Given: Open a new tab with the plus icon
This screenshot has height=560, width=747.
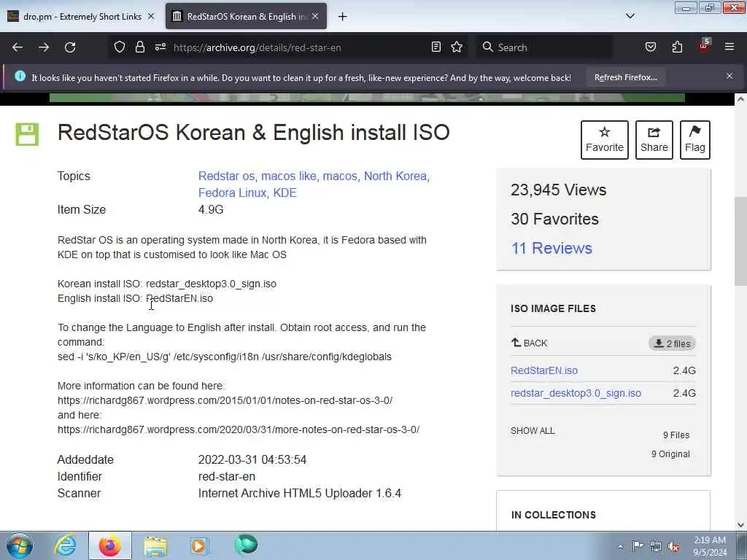Looking at the screenshot, I should pyautogui.click(x=342, y=17).
